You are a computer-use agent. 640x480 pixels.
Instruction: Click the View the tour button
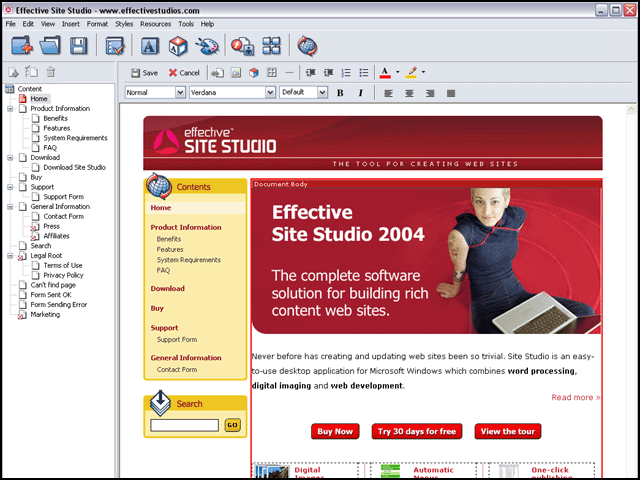(x=508, y=431)
